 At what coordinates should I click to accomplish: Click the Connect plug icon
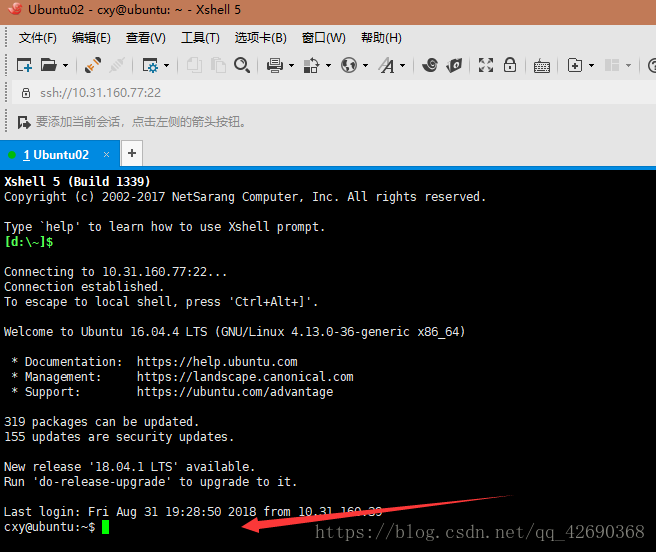click(92, 65)
